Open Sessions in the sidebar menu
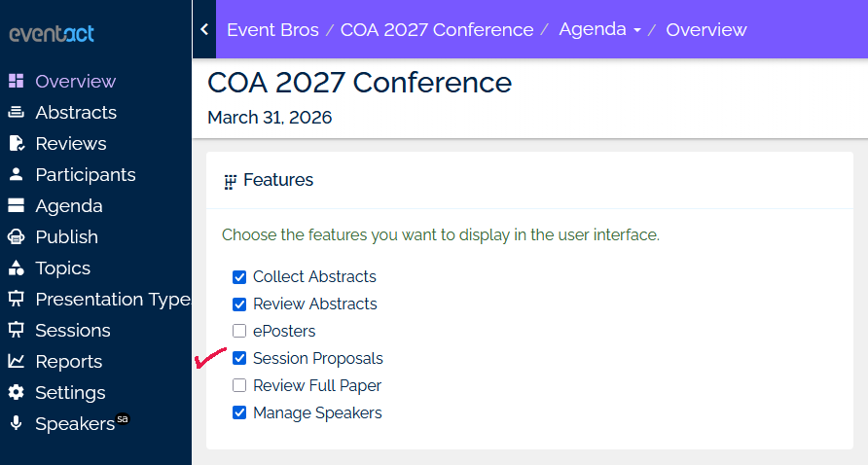Viewport: 868px width, 465px height. click(72, 331)
